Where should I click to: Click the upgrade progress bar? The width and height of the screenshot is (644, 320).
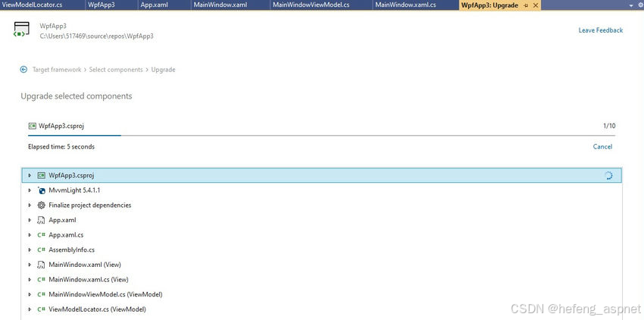click(x=321, y=135)
